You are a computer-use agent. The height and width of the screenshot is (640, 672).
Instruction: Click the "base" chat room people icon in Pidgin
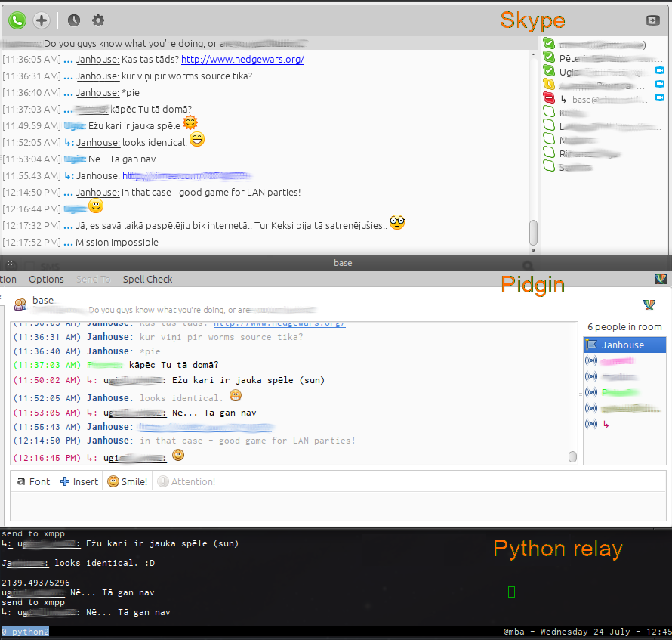pyautogui.click(x=20, y=304)
